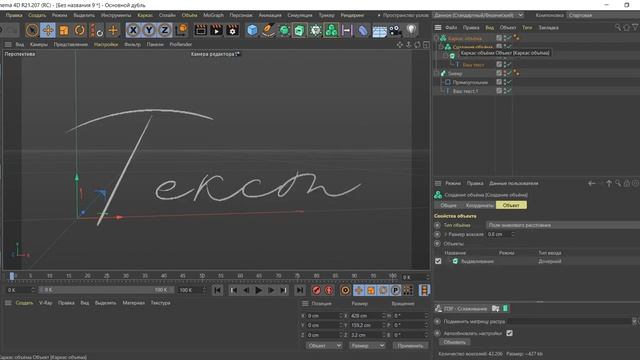The width and height of the screenshot is (640, 360).
Task: Open the Object Manager filter funnel
Action: (635, 28)
